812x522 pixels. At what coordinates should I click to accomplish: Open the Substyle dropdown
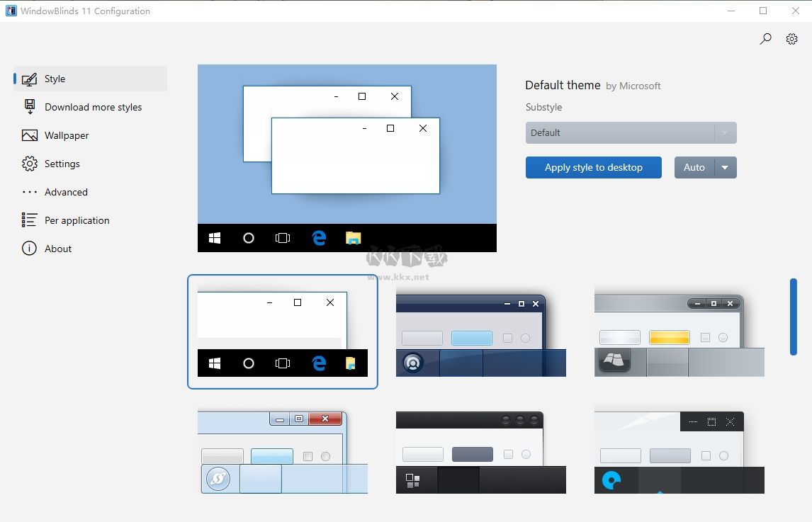coord(630,132)
